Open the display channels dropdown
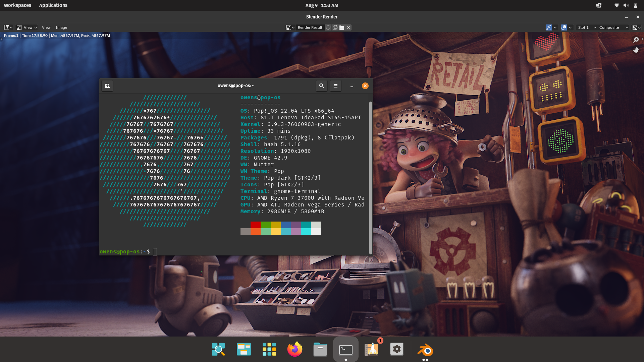Viewport: 644px width, 362px height. [636, 27]
